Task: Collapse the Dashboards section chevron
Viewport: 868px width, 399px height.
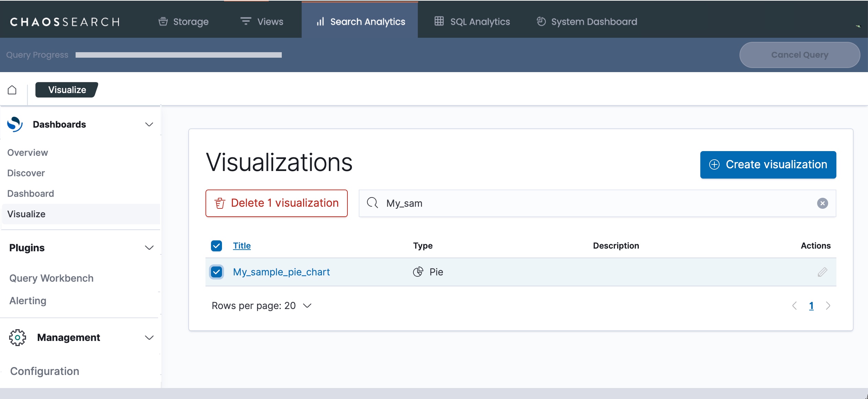Action: pyautogui.click(x=149, y=124)
